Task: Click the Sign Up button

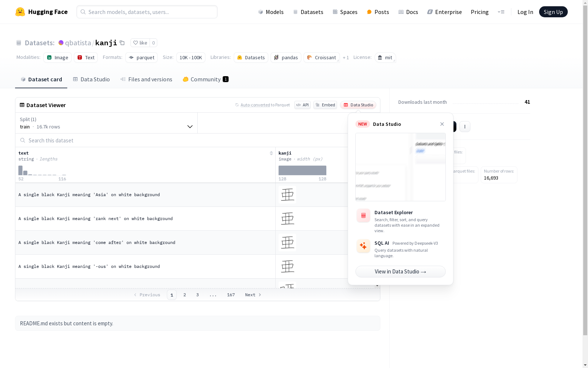Action: coord(553,12)
